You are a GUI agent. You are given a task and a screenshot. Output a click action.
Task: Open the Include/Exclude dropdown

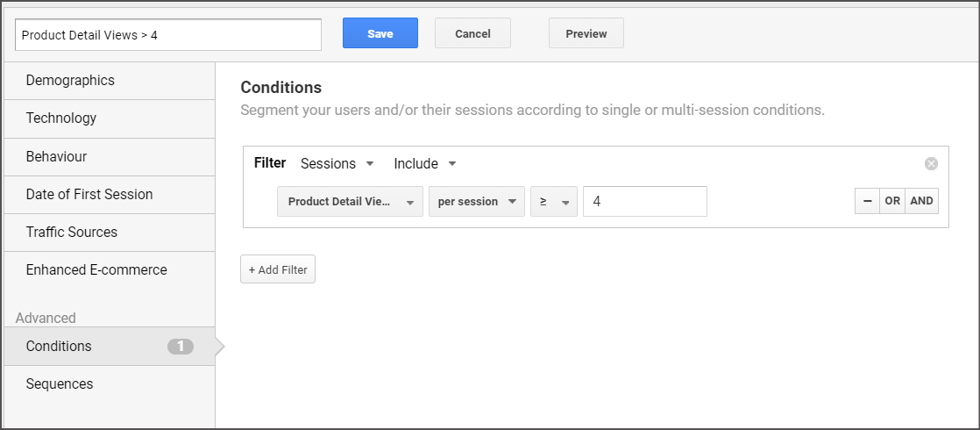[x=425, y=164]
